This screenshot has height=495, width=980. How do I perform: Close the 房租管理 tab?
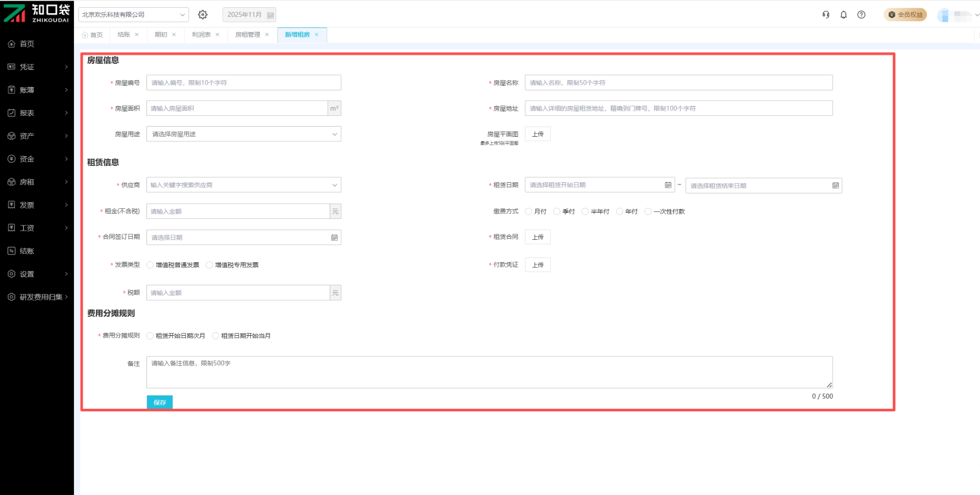click(267, 35)
